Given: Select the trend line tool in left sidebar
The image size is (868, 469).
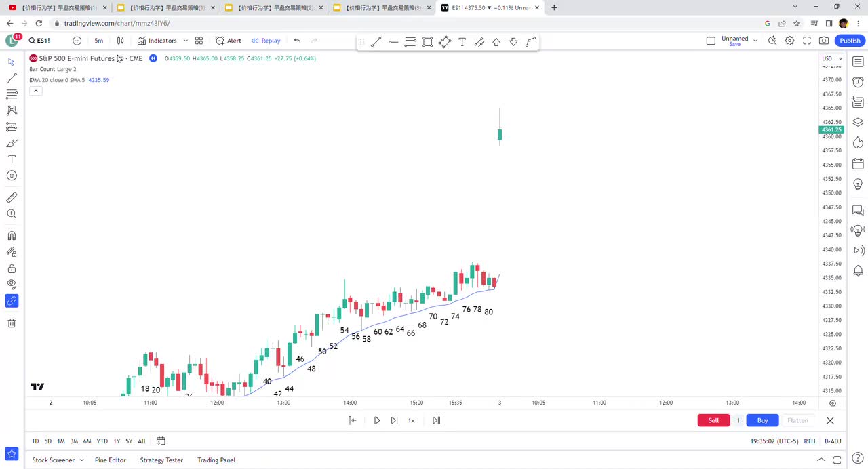Looking at the screenshot, I should pyautogui.click(x=12, y=78).
